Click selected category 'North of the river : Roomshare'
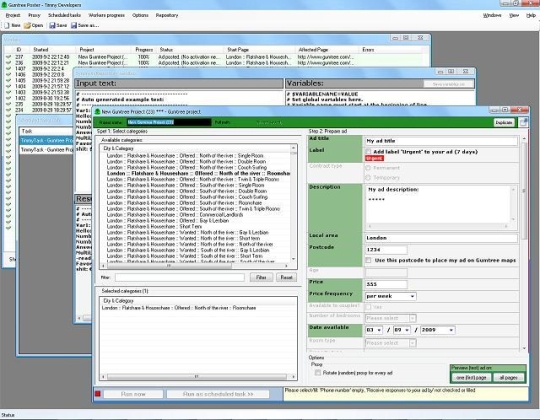Viewport: 540px width, 420px height. [x=179, y=308]
